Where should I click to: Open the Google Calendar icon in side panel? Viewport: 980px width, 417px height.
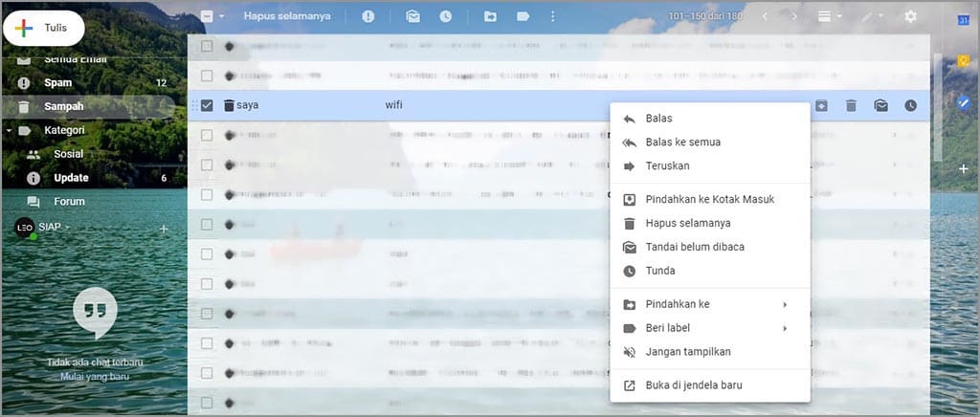[964, 20]
